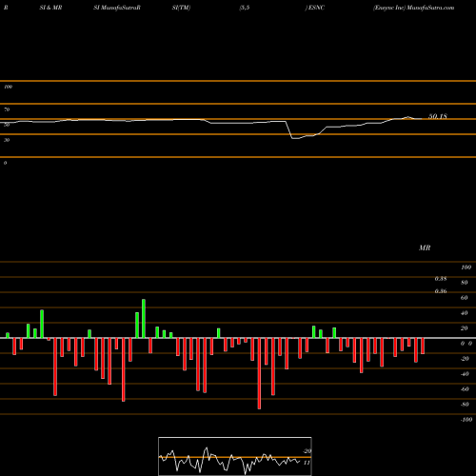Click the -60 label on the MR axis
This screenshot has width=476, height=476.
(x=465, y=389)
